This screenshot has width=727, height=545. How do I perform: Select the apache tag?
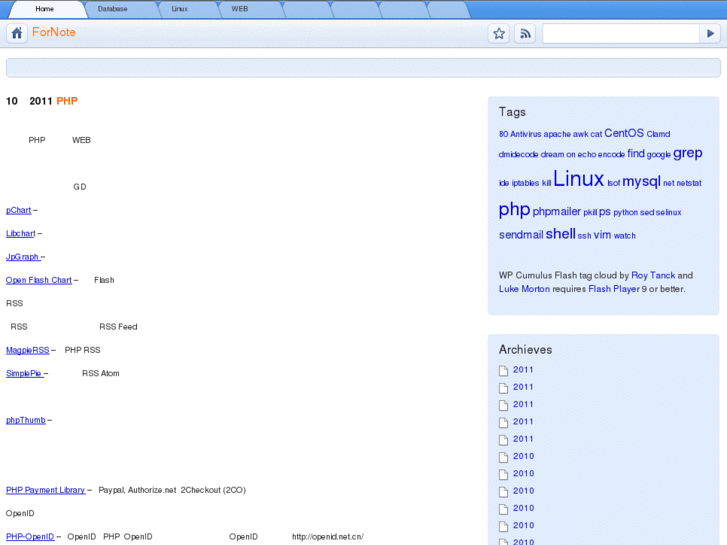(x=557, y=134)
